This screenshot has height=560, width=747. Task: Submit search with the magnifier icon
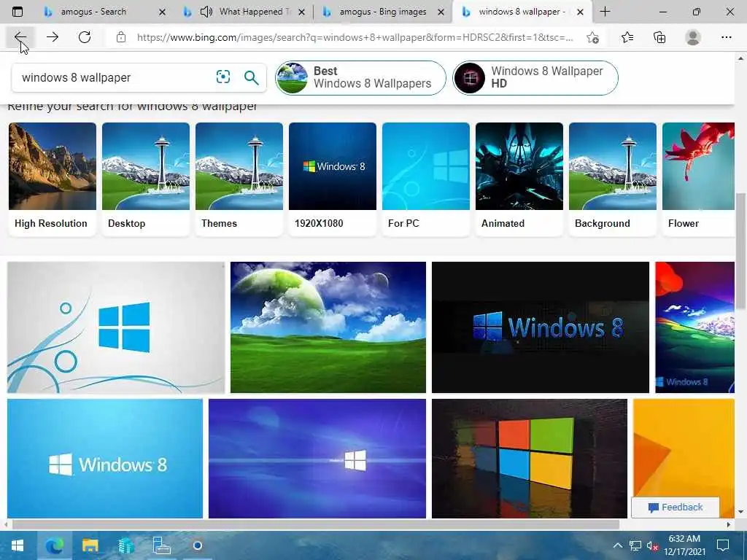(x=251, y=77)
